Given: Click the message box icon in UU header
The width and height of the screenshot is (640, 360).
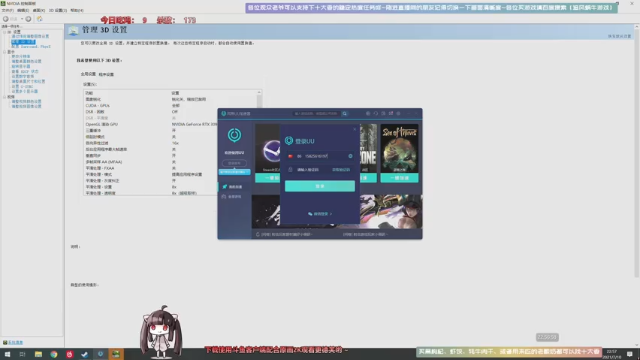Looking at the screenshot, I should click(383, 113).
